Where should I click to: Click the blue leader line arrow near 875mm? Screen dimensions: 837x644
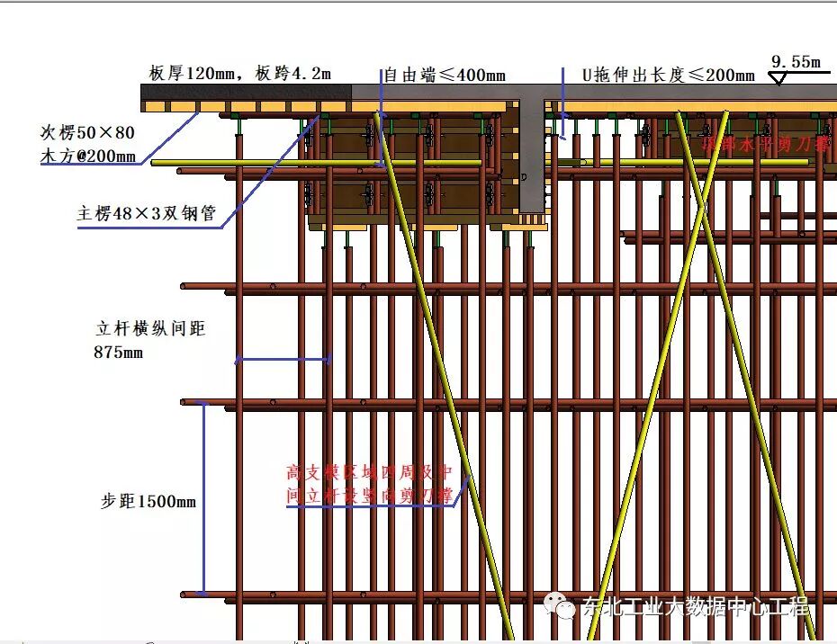pyautogui.click(x=237, y=361)
